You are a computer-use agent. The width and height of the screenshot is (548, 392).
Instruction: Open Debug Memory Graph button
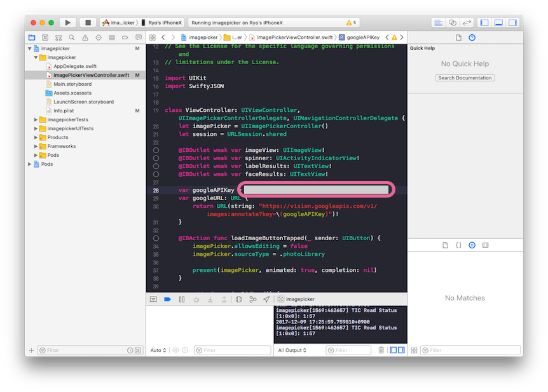252,299
